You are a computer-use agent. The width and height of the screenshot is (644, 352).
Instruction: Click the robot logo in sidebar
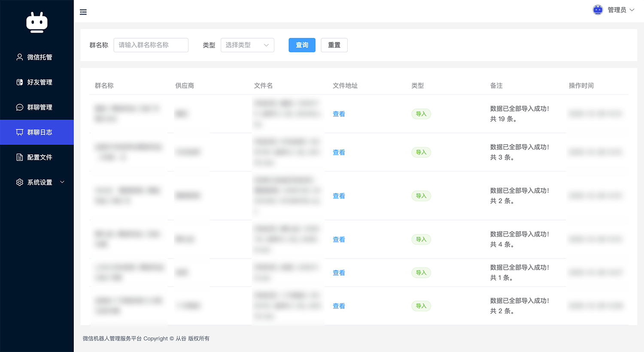point(37,22)
